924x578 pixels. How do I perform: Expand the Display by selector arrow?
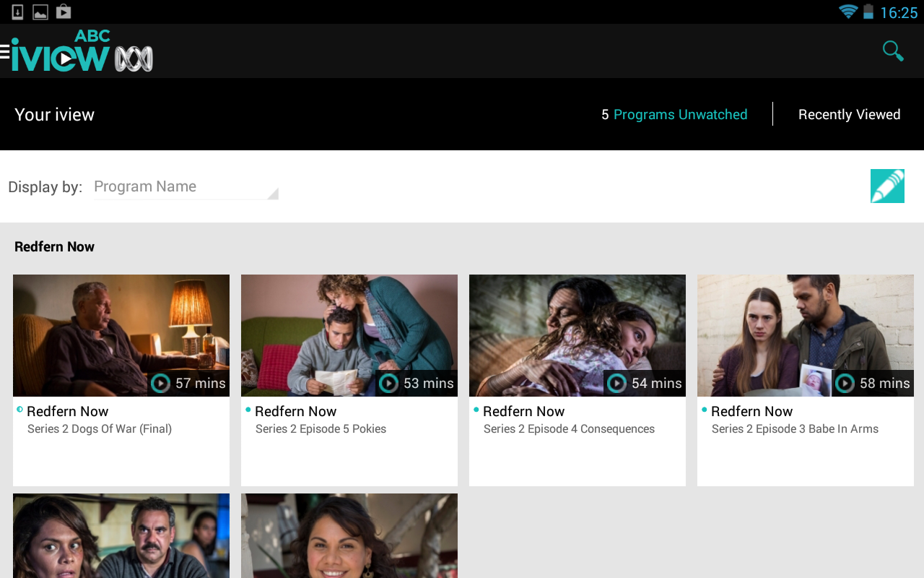tap(274, 193)
